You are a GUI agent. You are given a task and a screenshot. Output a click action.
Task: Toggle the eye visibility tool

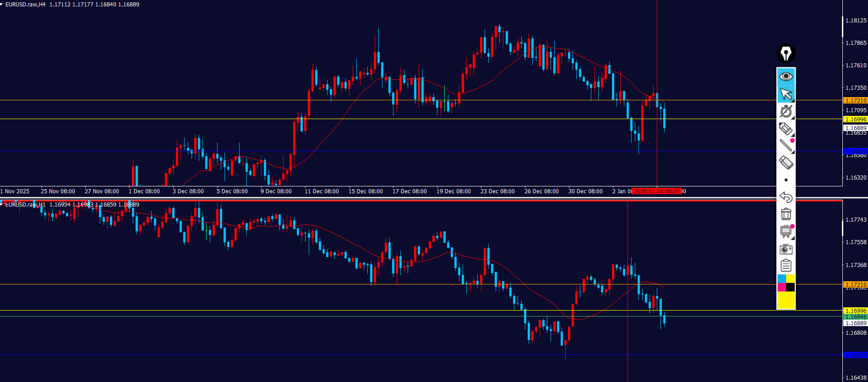pos(786,76)
